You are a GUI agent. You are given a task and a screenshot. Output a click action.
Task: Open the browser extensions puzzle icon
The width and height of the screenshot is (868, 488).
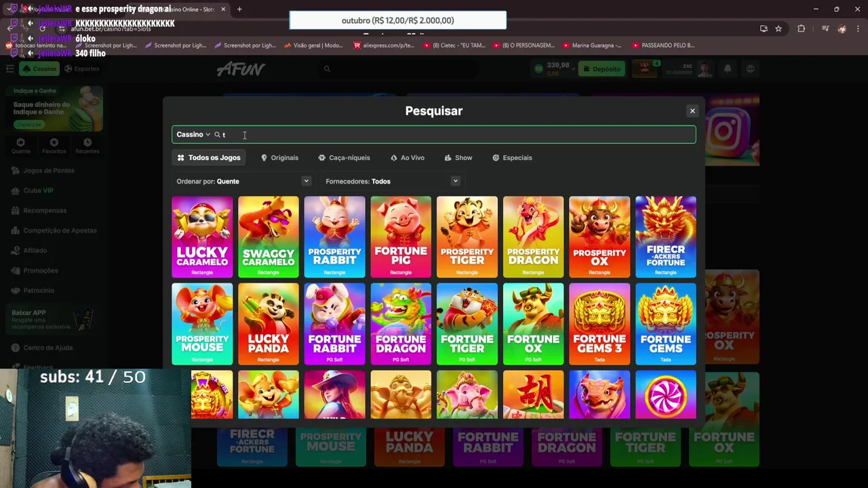coord(802,28)
